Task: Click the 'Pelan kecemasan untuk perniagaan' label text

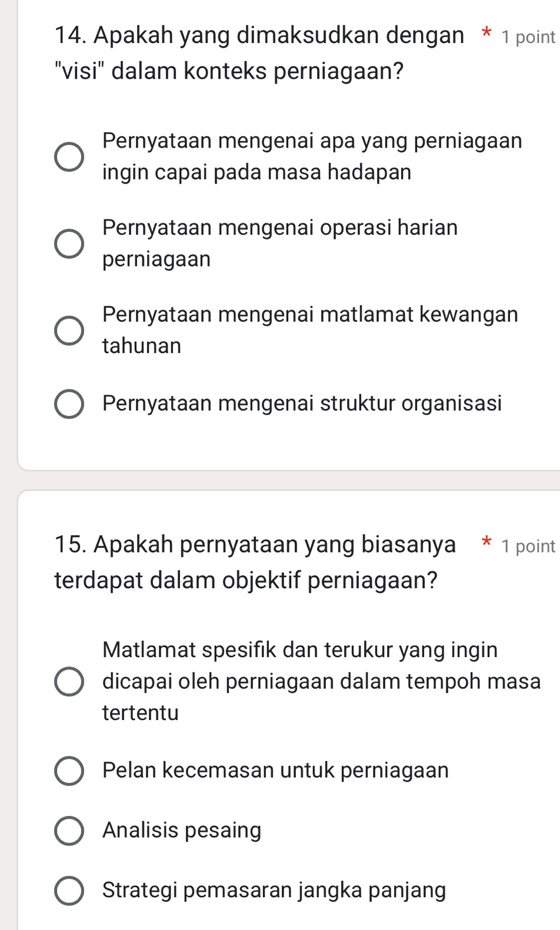Action: (275, 770)
